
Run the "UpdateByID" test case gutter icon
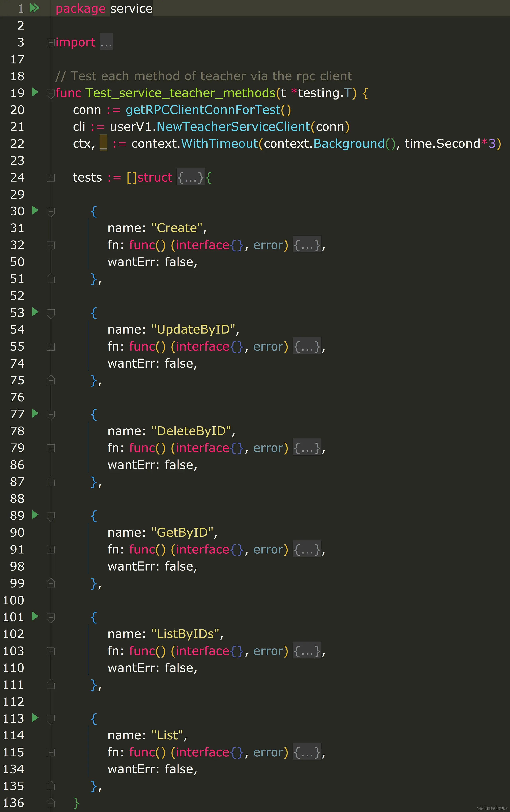click(x=35, y=312)
